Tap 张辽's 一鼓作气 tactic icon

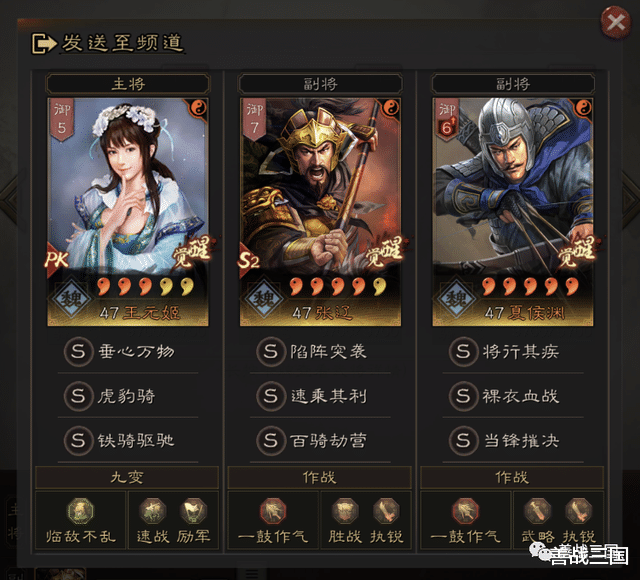pyautogui.click(x=273, y=511)
